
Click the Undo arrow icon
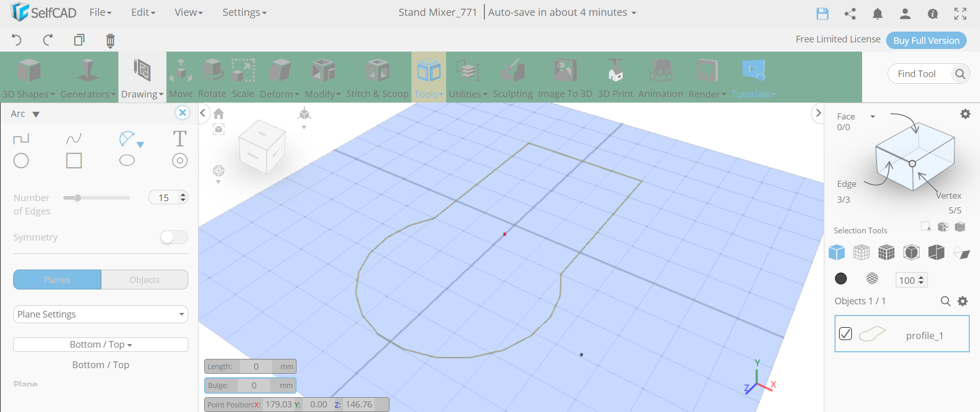[16, 40]
